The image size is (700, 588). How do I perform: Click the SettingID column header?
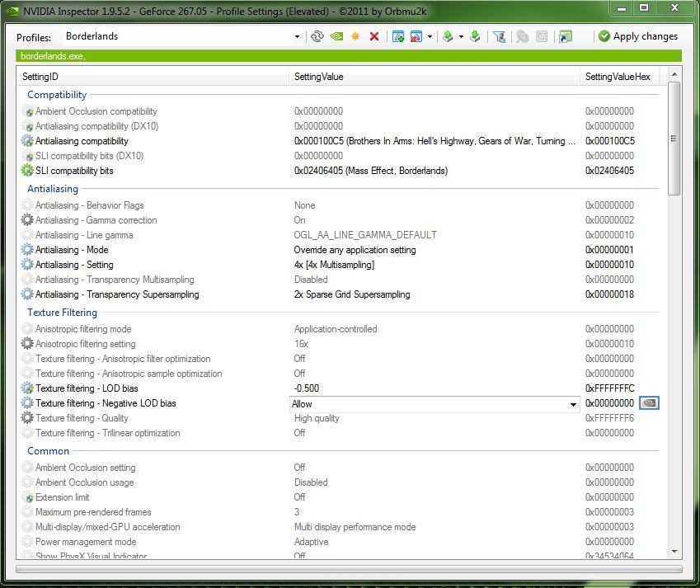coord(153,77)
